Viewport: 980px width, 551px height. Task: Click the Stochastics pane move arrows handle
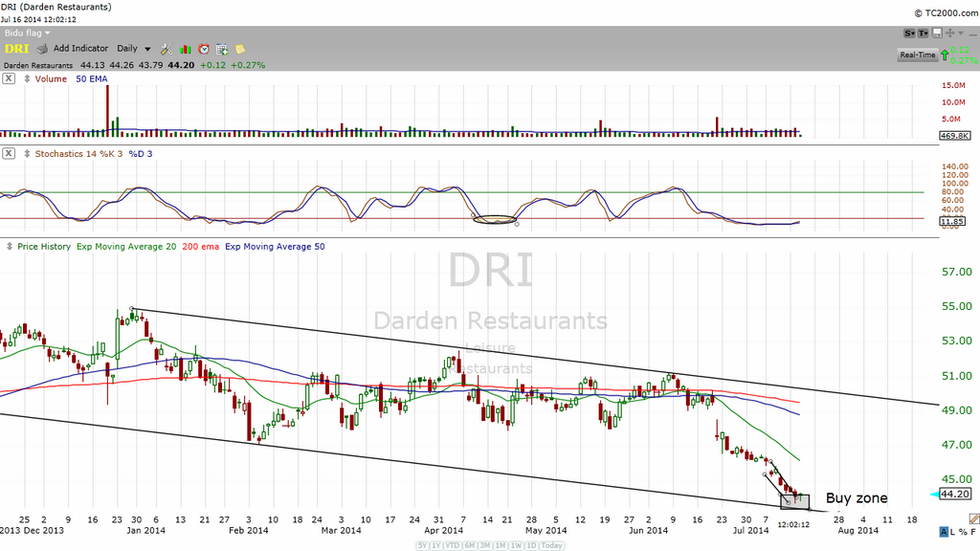(x=27, y=154)
